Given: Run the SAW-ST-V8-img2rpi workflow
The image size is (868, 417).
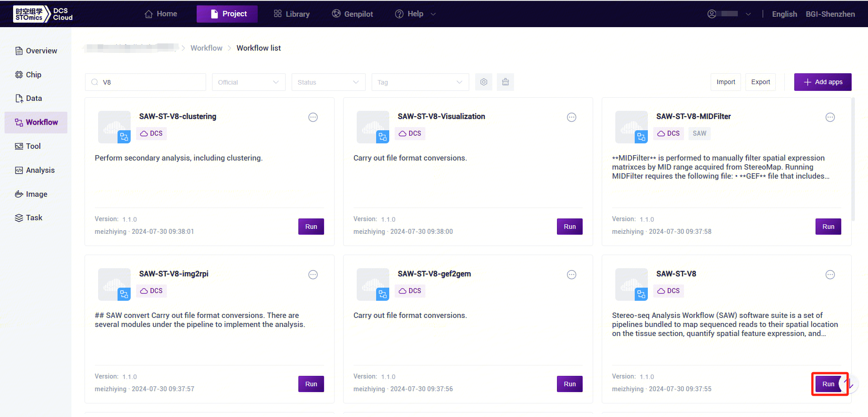Looking at the screenshot, I should click(311, 384).
